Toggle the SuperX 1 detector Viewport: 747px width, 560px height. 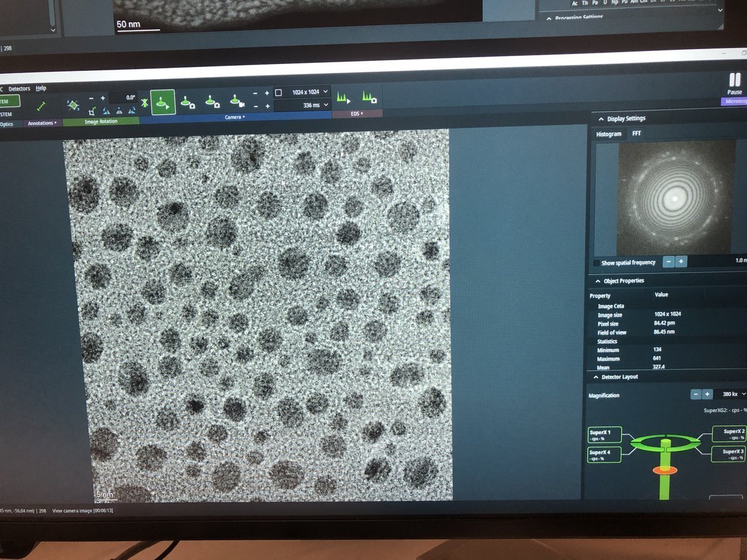[x=604, y=434]
